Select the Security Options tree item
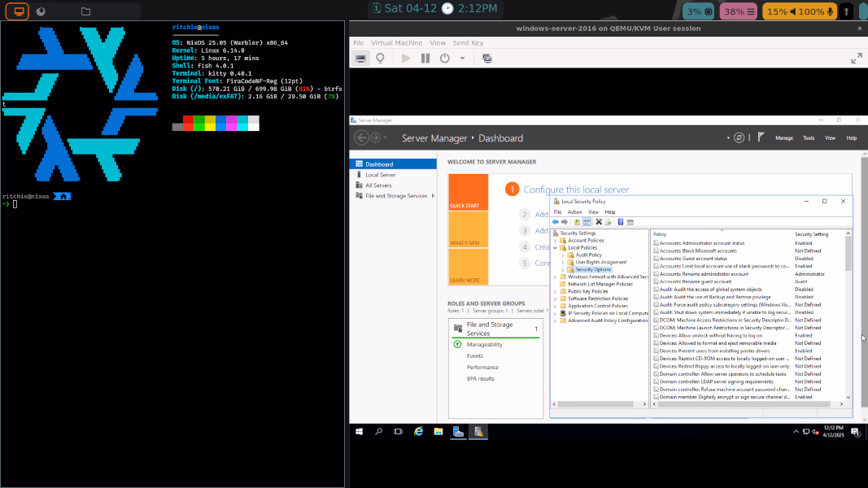 point(593,269)
